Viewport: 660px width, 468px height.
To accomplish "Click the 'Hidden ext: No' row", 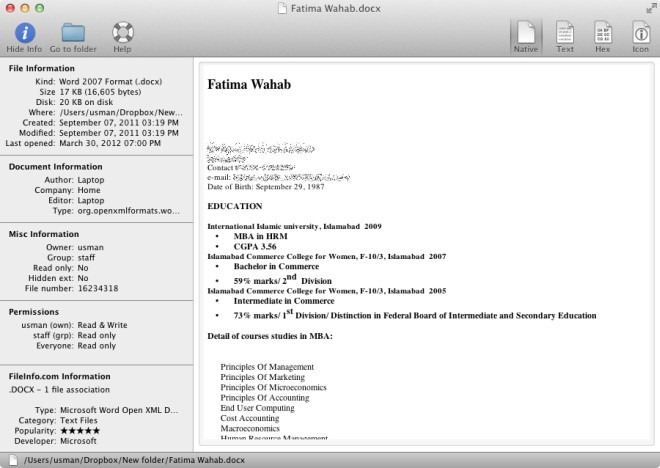I will [58, 278].
